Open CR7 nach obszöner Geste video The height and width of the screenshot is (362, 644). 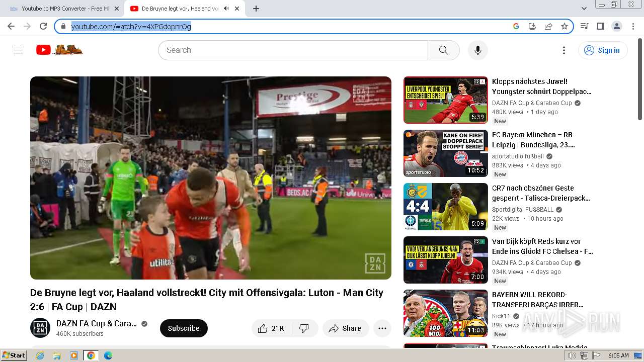541,193
